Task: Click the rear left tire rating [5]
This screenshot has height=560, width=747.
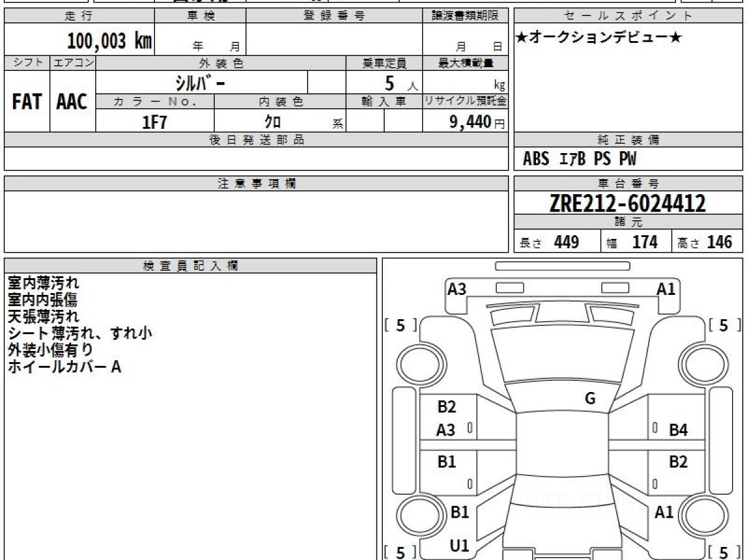Action: pos(400,552)
